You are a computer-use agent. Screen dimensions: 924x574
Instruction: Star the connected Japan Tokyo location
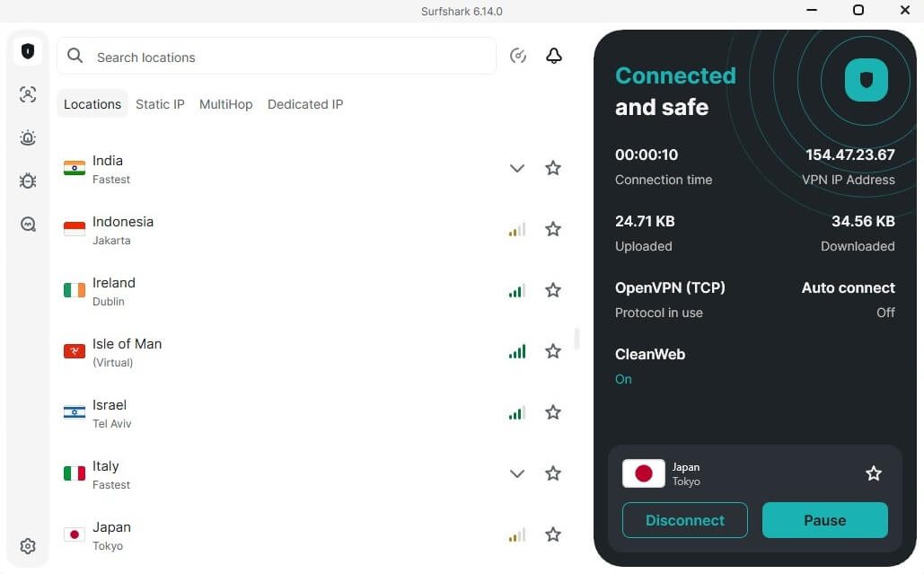click(874, 473)
